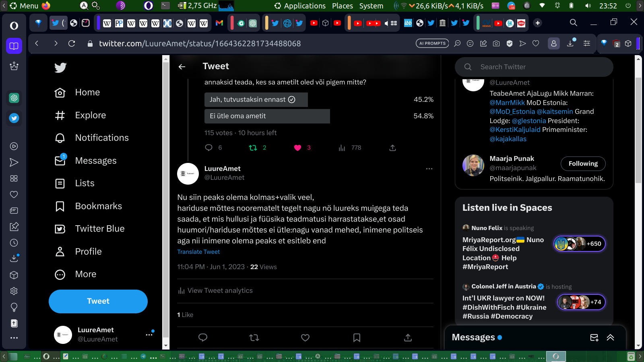Share the main tweet via bottom share icon
The width and height of the screenshot is (644, 362).
coord(408,337)
